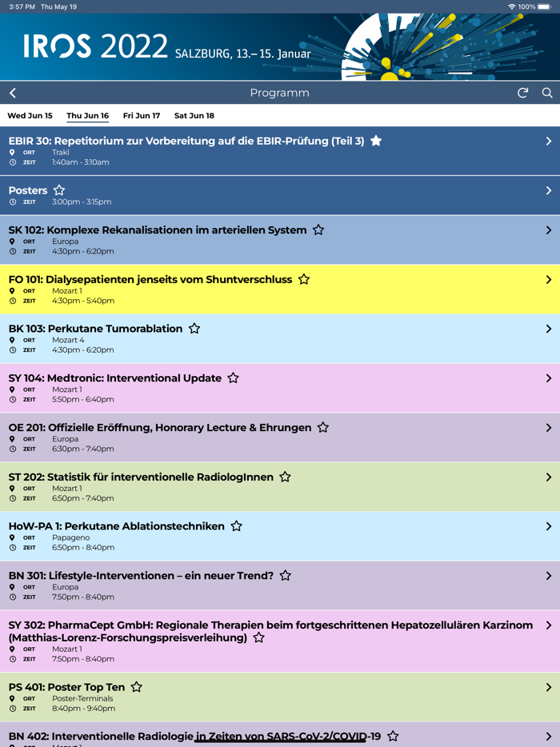Open EBIR 30 Repetitorium session title
The height and width of the screenshot is (747, 560).
point(186,141)
